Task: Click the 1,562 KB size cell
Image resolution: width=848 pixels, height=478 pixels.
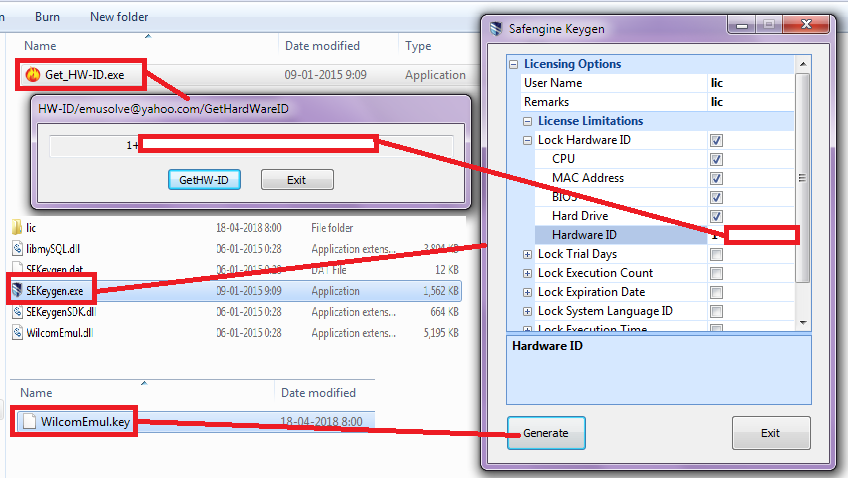Action: point(441,291)
